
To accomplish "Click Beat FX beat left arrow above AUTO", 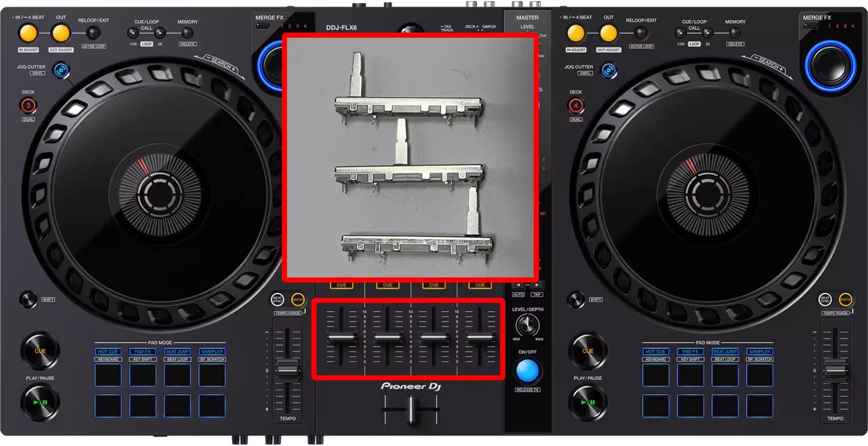I will point(518,286).
